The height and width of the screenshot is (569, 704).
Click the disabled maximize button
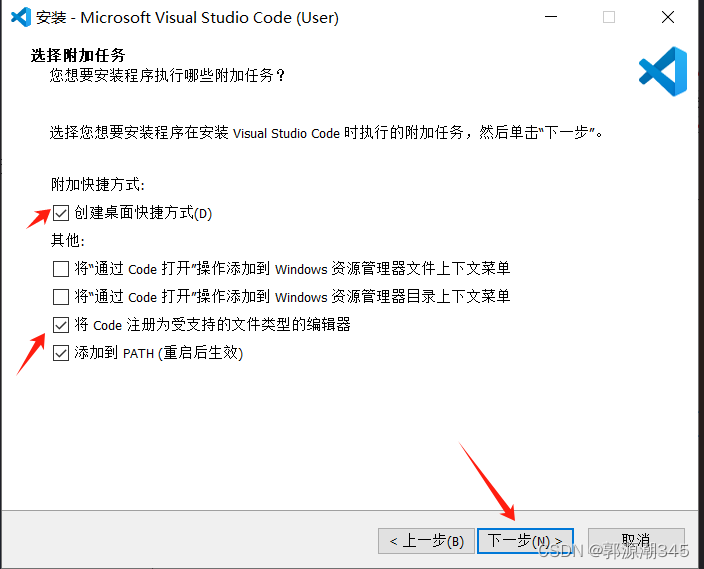tap(609, 17)
